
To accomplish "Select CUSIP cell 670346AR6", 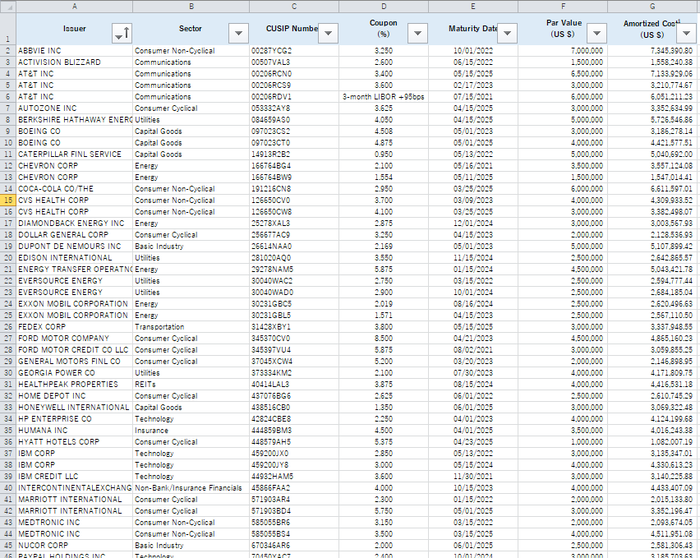I will click(x=294, y=546).
